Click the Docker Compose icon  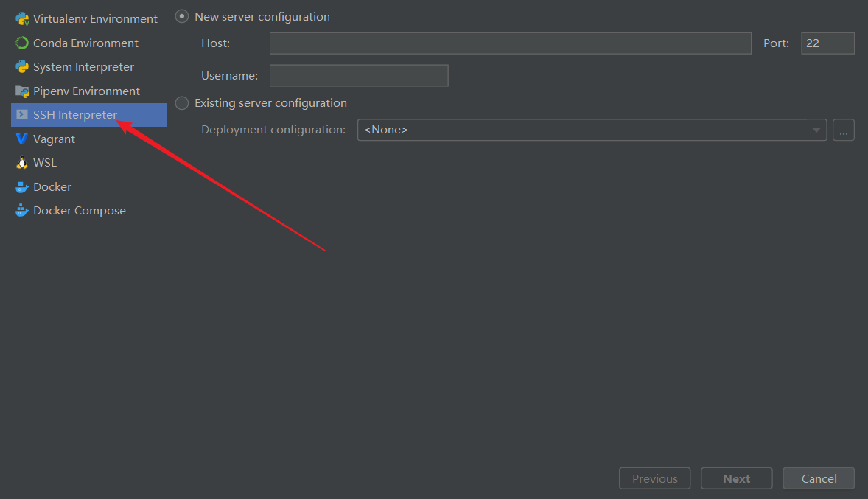pos(21,211)
